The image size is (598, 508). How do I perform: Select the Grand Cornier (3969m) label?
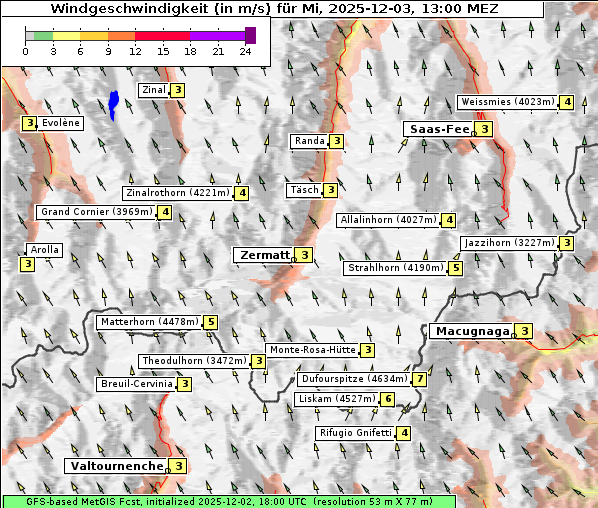[97, 212]
